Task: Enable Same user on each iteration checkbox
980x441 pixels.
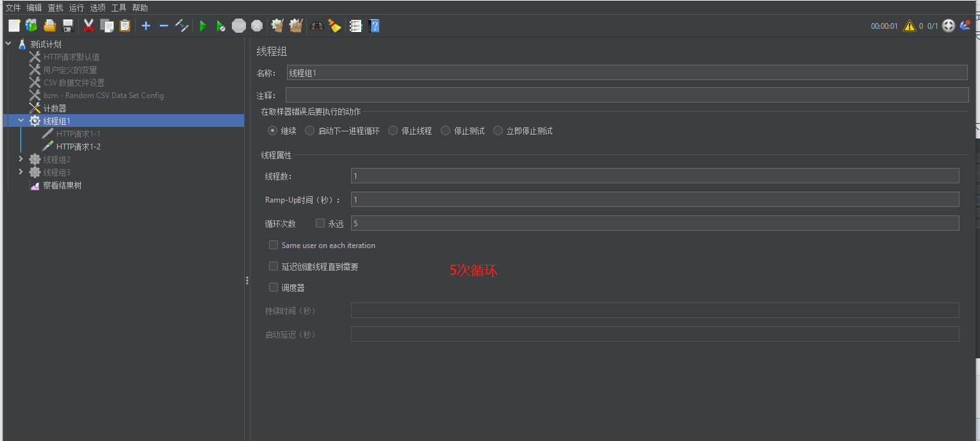Action: 274,245
